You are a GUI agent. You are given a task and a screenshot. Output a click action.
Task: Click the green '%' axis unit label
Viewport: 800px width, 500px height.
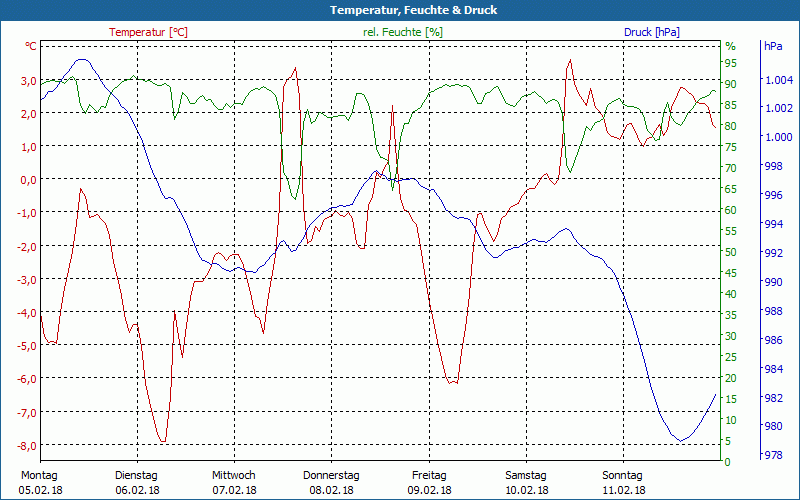coord(731,46)
